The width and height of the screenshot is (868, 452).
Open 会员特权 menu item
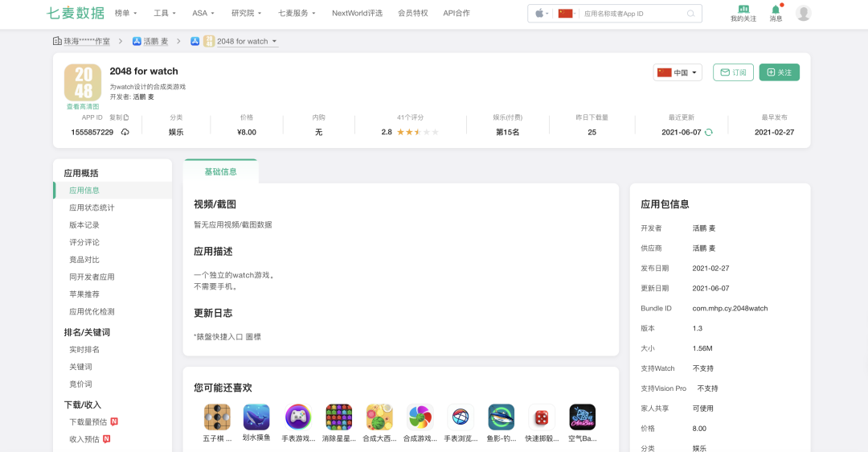click(413, 13)
